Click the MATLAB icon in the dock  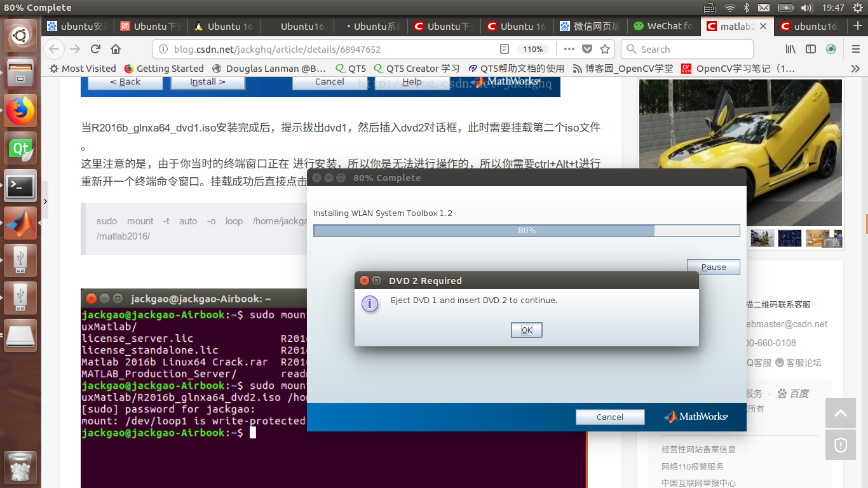pyautogui.click(x=20, y=224)
